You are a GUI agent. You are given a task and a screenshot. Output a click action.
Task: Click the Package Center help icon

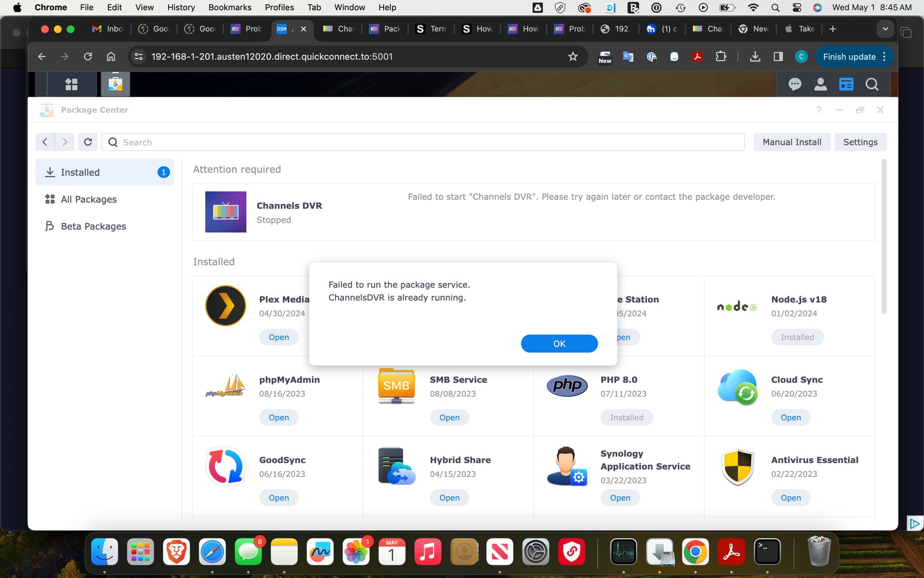click(819, 110)
